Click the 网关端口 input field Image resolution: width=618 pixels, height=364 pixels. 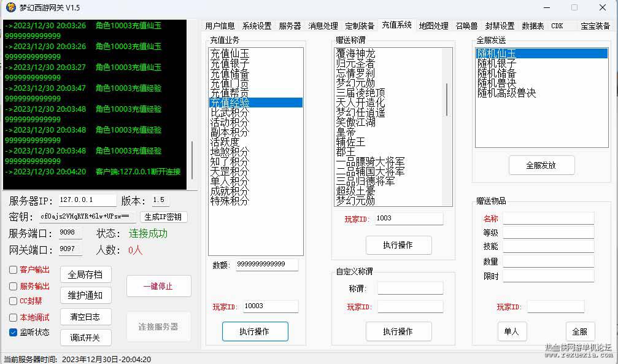tap(71, 249)
